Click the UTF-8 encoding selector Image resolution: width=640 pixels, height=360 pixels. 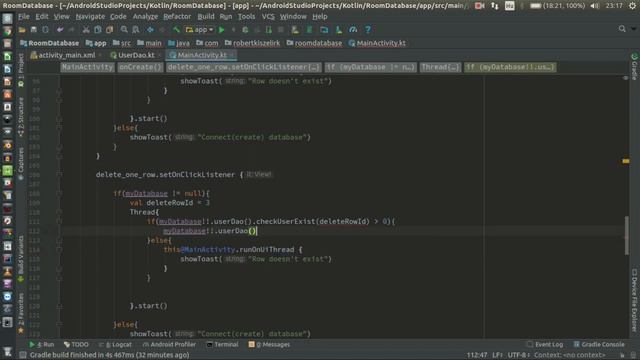click(x=519, y=355)
